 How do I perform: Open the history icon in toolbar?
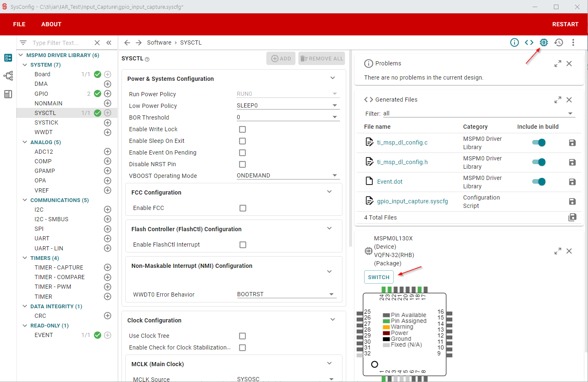(558, 42)
